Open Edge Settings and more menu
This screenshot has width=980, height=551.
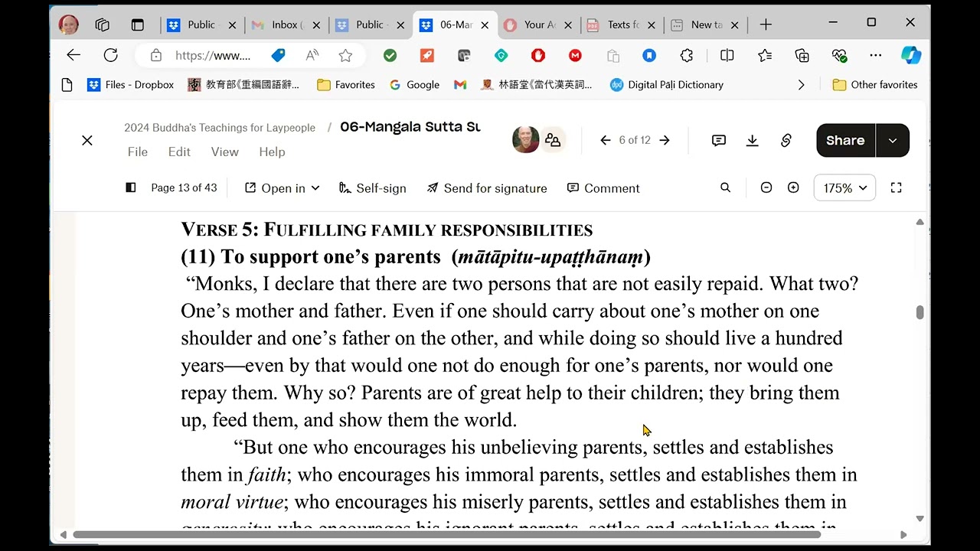click(x=876, y=55)
